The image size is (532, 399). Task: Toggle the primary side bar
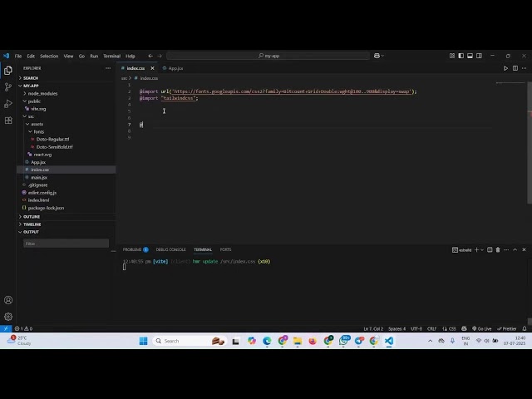pos(461,56)
